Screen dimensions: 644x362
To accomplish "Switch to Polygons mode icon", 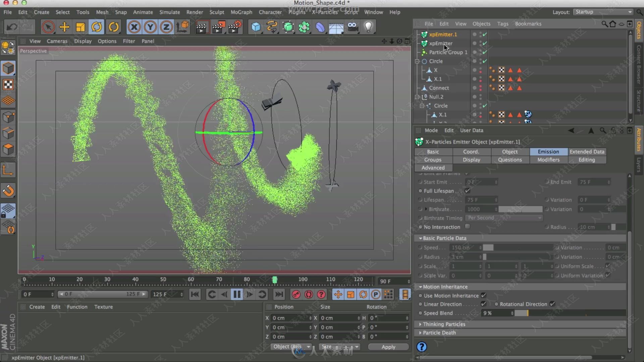I will click(8, 149).
